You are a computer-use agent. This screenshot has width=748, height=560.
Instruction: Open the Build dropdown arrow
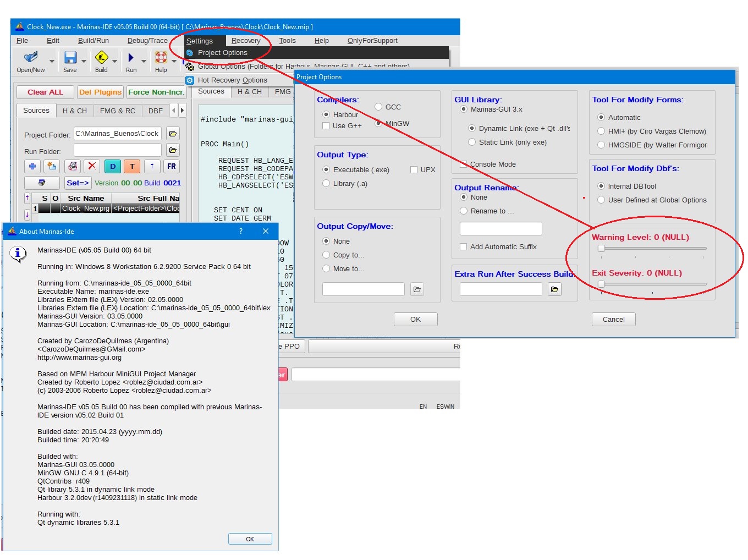point(114,62)
